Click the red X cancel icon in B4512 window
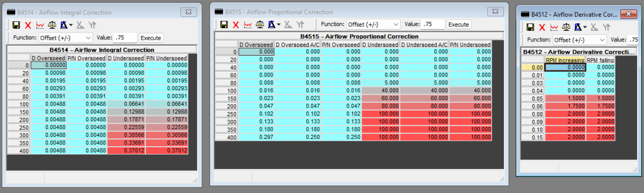 (x=542, y=27)
